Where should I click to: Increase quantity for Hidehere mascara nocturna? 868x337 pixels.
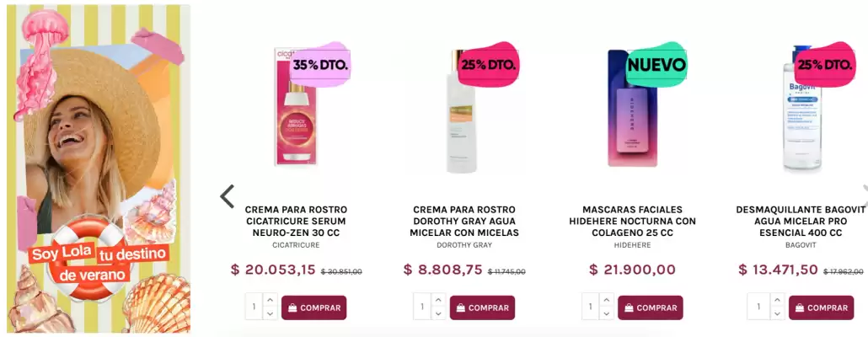[607, 301]
